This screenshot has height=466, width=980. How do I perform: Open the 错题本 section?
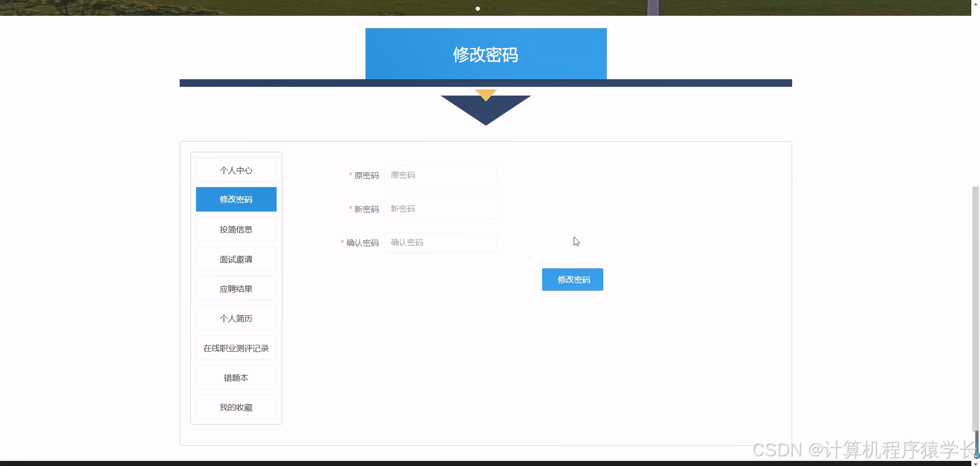236,377
